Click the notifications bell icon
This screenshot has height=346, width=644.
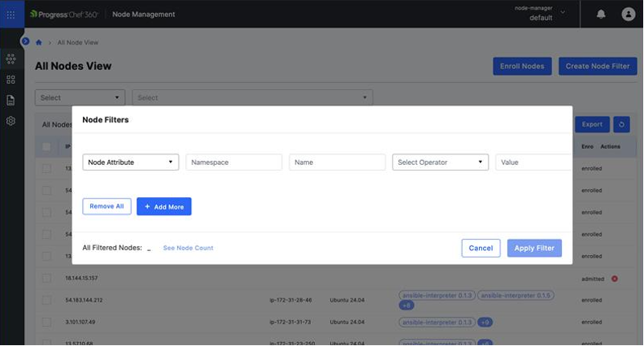click(601, 14)
